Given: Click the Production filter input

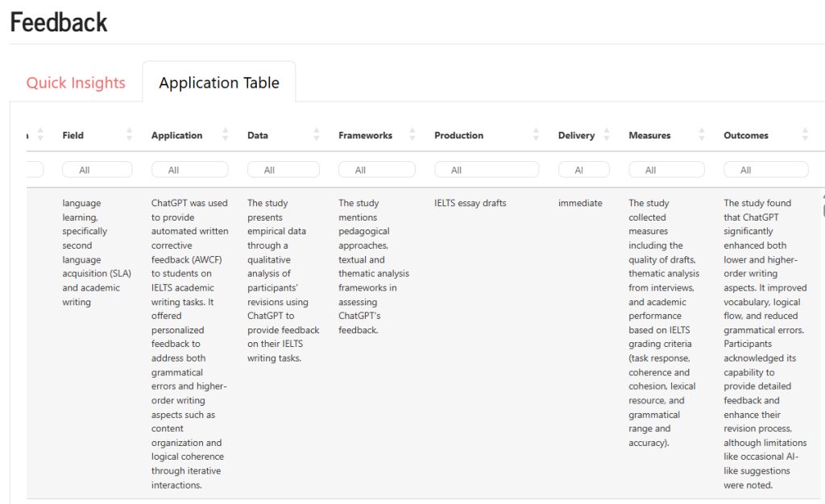Looking at the screenshot, I should click(x=487, y=170).
